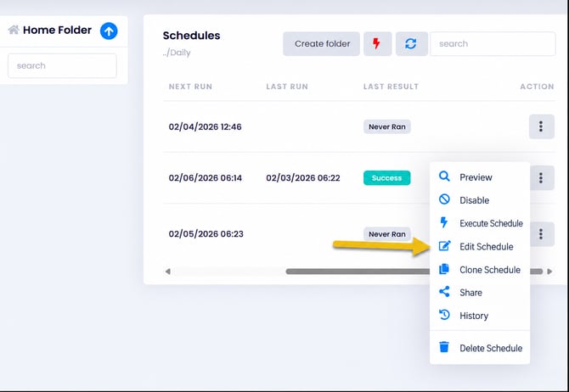This screenshot has height=392, width=569.
Task: Click the pencil icon beside Edit Schedule
Action: pyautogui.click(x=444, y=246)
